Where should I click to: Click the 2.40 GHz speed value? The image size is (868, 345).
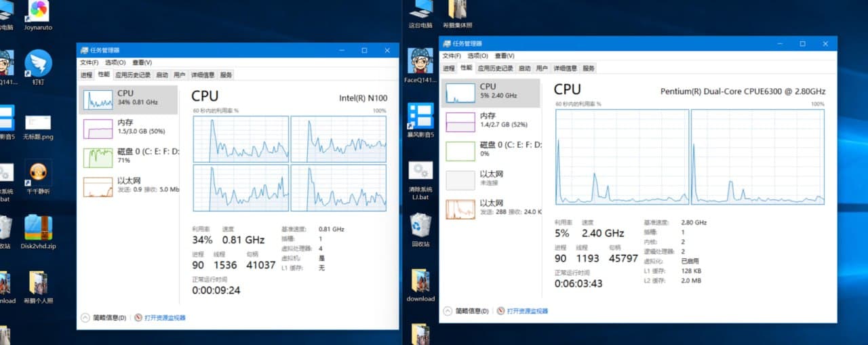pos(603,233)
